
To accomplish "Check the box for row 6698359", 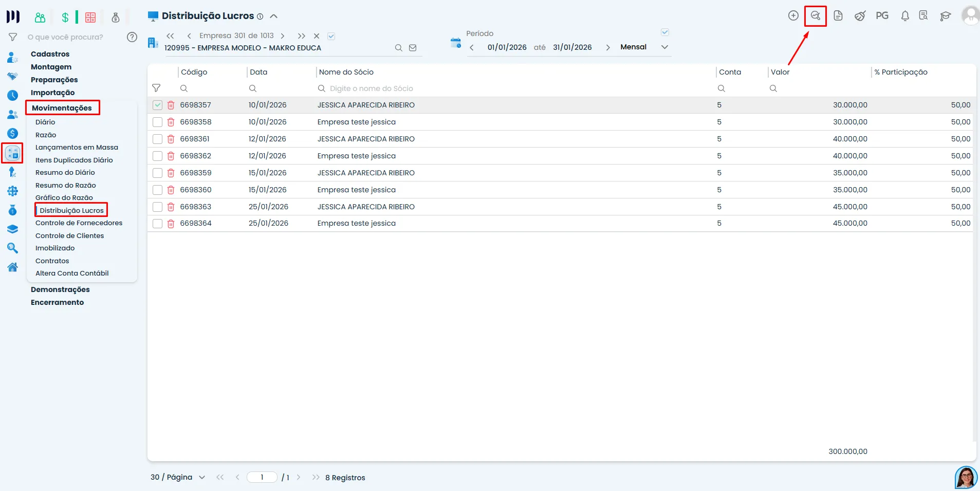I will click(x=157, y=173).
